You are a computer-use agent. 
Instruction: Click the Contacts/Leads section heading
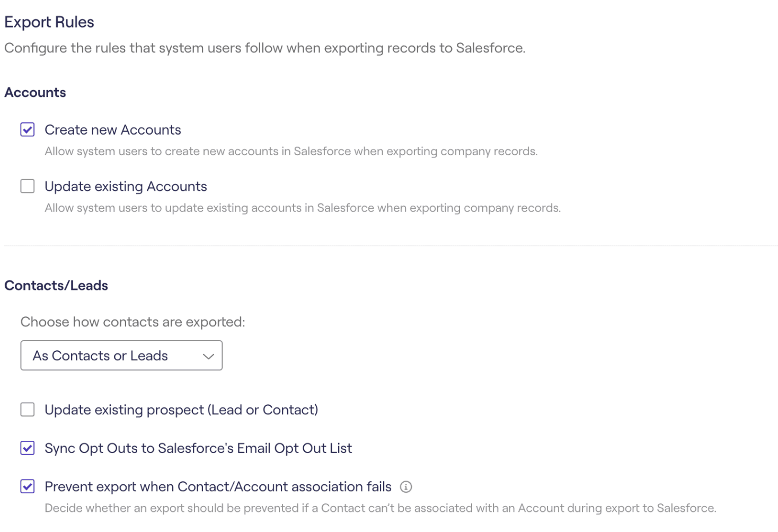tap(56, 286)
